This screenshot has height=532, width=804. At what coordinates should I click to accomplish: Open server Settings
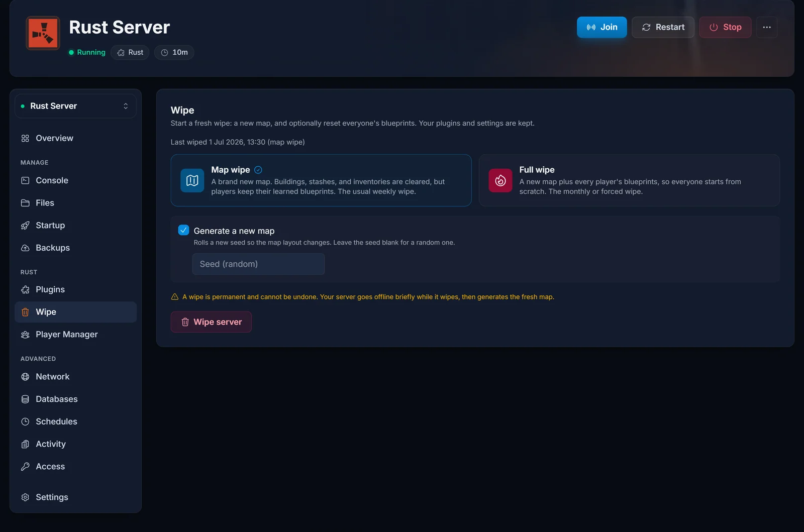pyautogui.click(x=75, y=497)
